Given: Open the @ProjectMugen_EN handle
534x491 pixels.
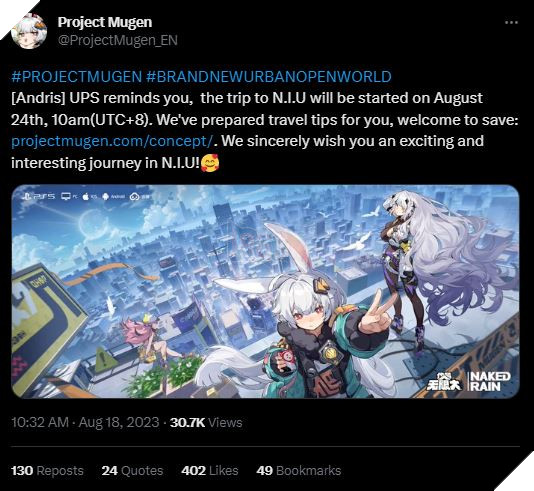Looking at the screenshot, I should [x=118, y=40].
